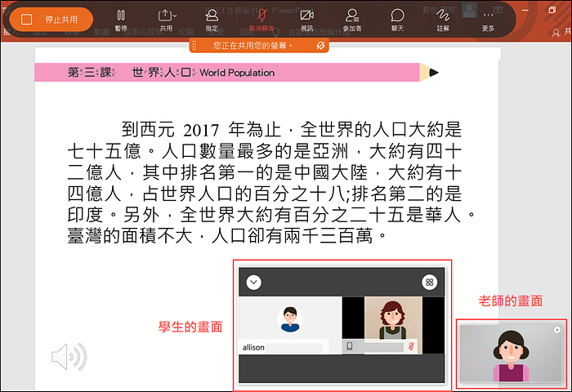
Task: Activate the 註解 annotation tool
Action: tap(443, 20)
